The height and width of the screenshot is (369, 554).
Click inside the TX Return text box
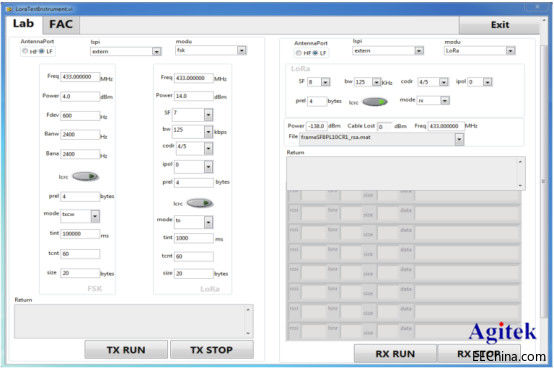click(x=129, y=321)
